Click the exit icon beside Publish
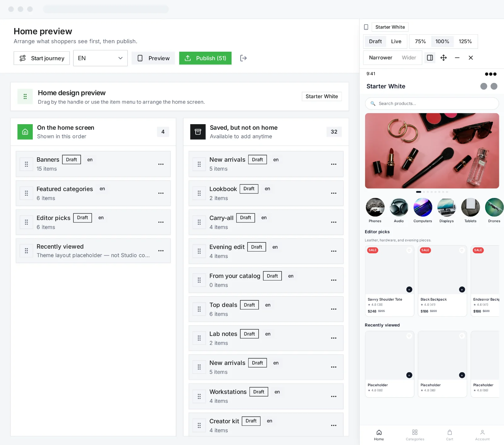Image resolution: width=504 pixels, height=445 pixels. [x=243, y=58]
